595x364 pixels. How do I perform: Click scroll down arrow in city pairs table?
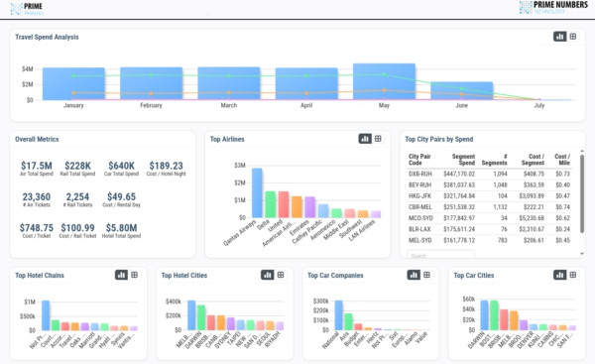pyautogui.click(x=582, y=254)
